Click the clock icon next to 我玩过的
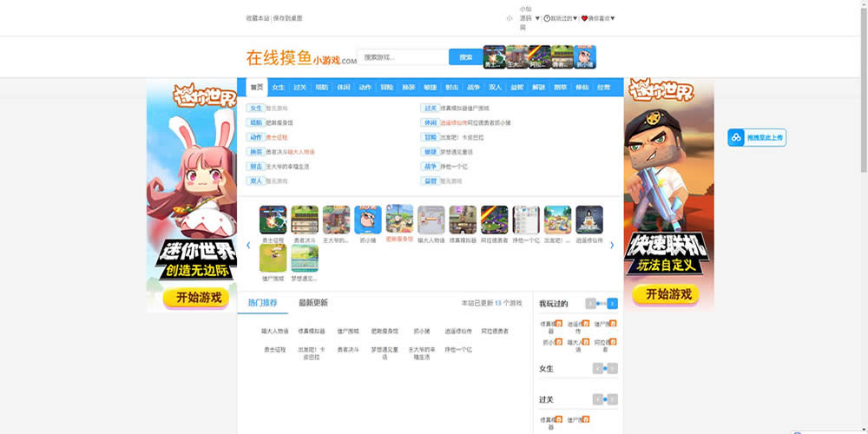This screenshot has width=868, height=434. tap(547, 18)
